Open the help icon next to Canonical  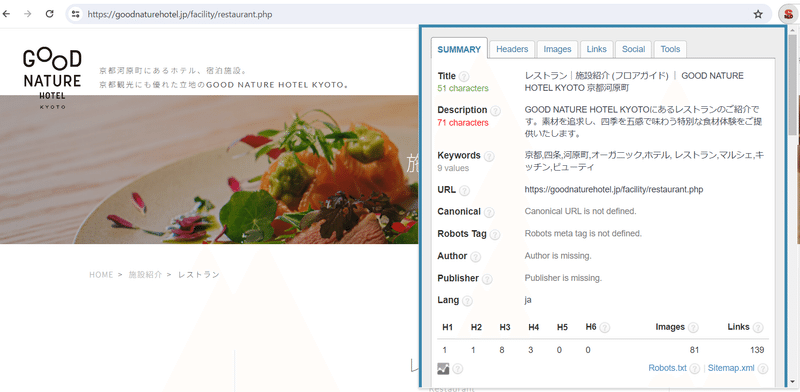489,212
